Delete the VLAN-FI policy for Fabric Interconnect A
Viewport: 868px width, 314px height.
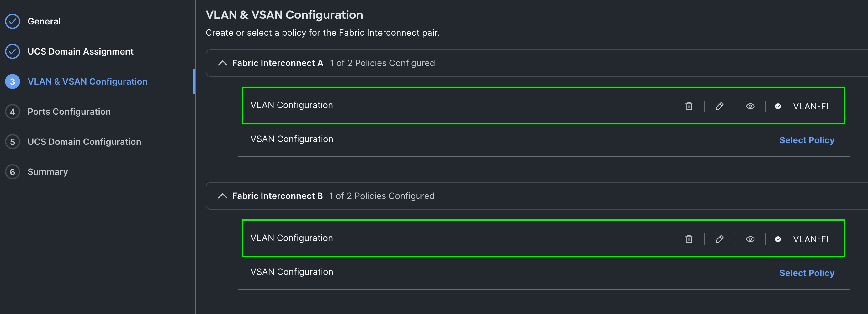pos(689,106)
